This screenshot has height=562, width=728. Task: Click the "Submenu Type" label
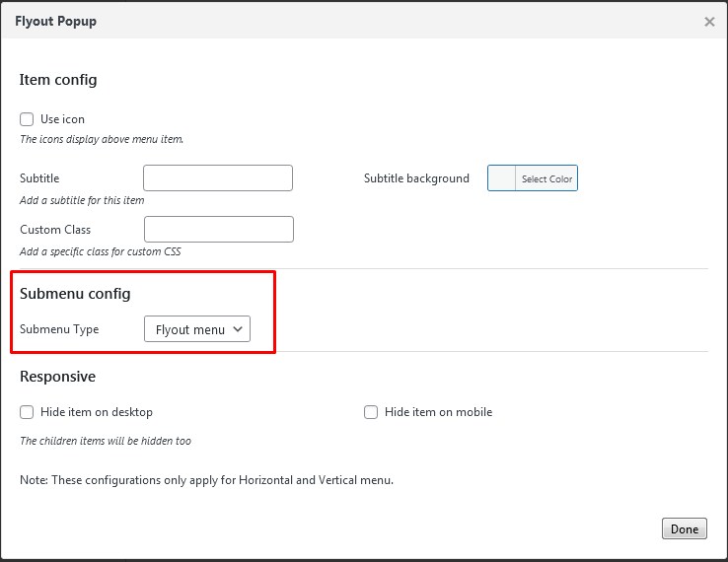click(59, 329)
